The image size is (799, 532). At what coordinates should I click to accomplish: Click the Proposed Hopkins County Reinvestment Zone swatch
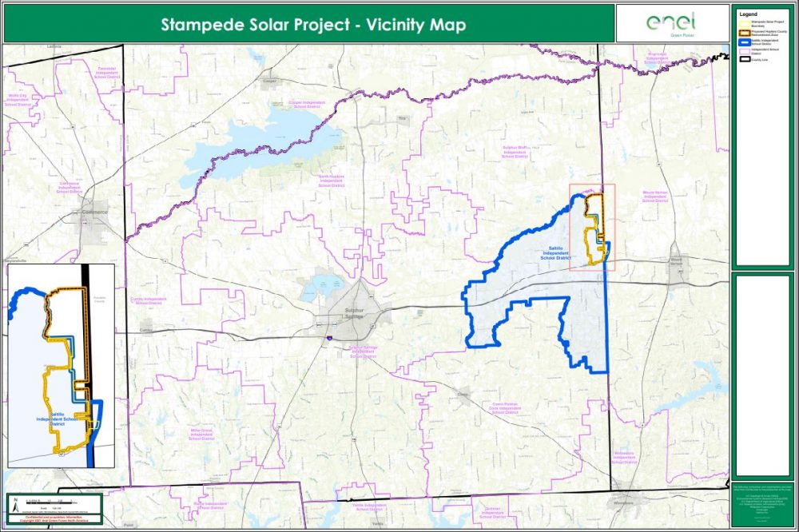tap(745, 33)
